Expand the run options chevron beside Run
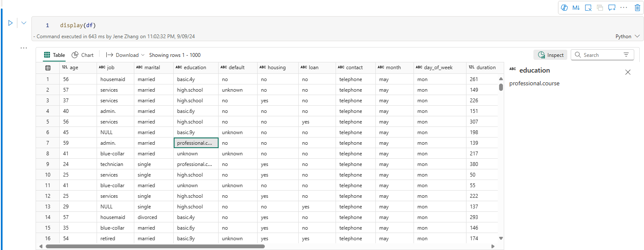 click(24, 23)
